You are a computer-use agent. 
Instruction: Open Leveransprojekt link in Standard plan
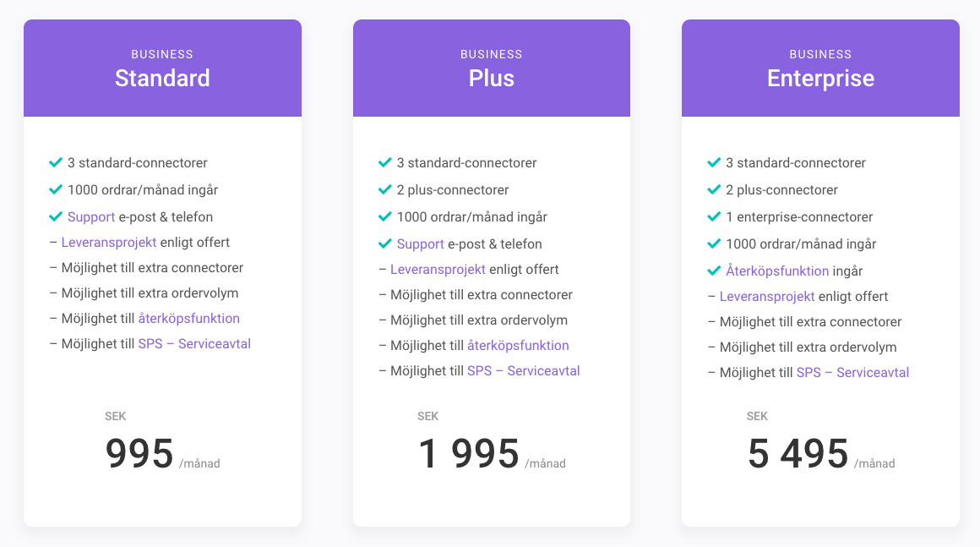click(x=109, y=243)
